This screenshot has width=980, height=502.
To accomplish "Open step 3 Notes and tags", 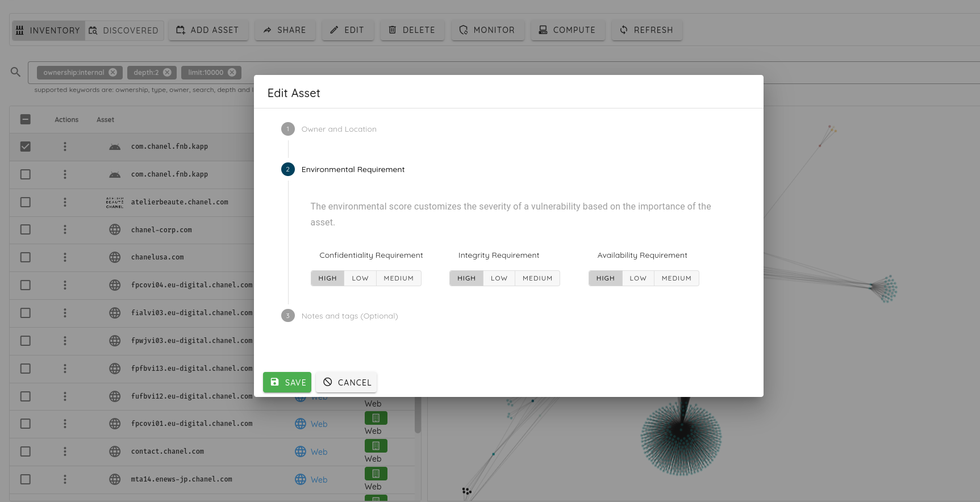I will (x=340, y=316).
